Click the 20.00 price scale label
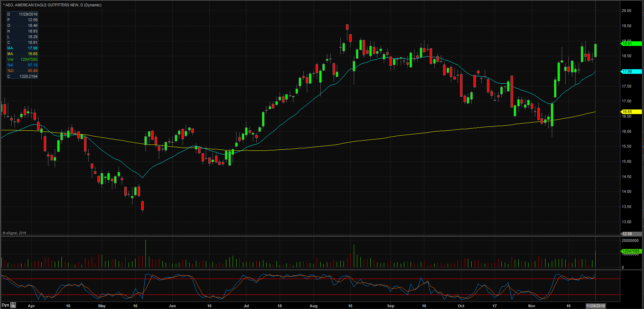 point(626,11)
